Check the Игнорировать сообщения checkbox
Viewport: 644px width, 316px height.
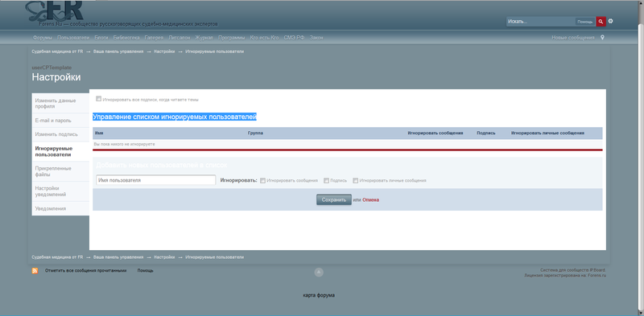[263, 180]
